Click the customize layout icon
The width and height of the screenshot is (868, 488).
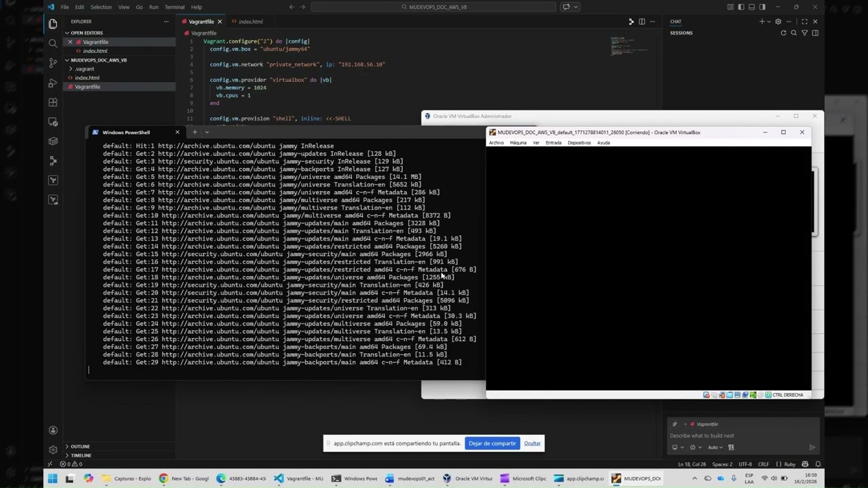pos(730,7)
